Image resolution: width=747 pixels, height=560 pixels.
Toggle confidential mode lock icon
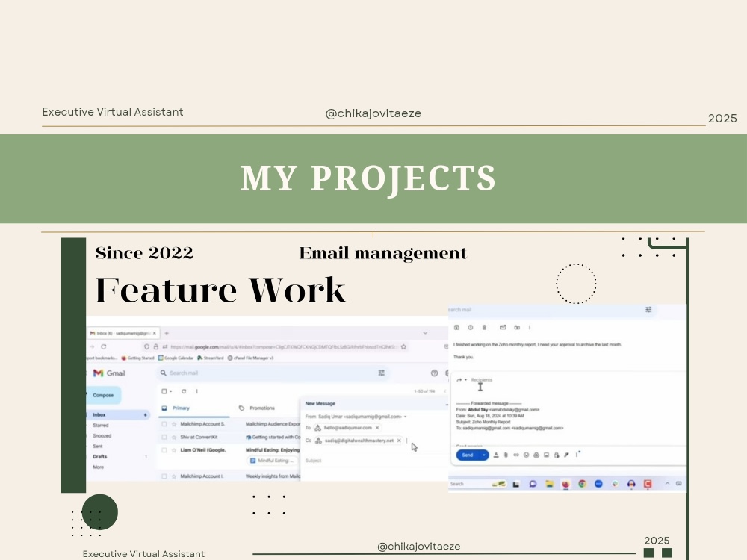557,455
